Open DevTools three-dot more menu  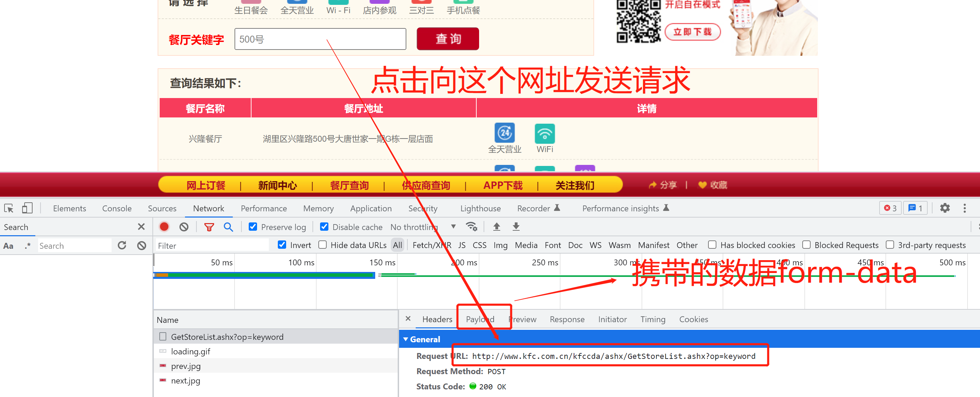coord(964,208)
